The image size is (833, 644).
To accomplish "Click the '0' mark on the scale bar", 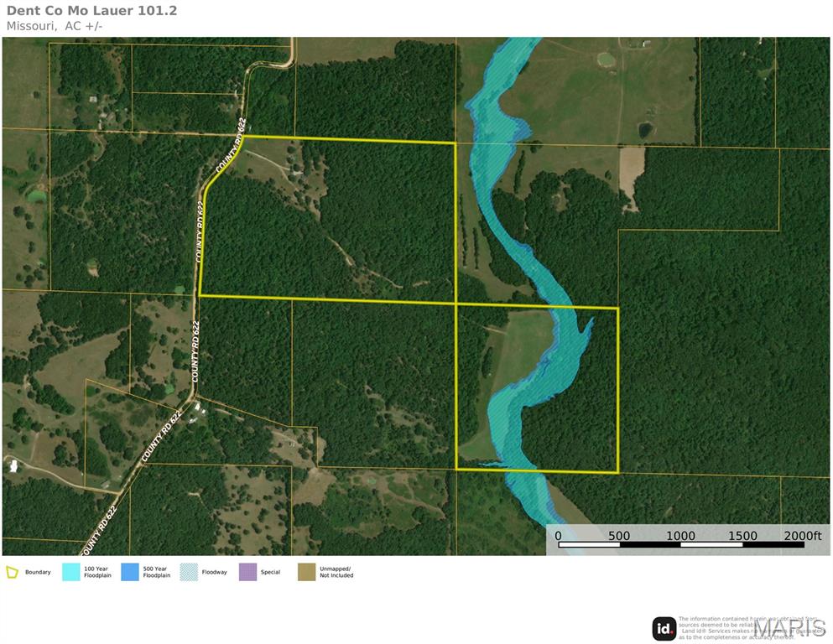I will point(559,536).
